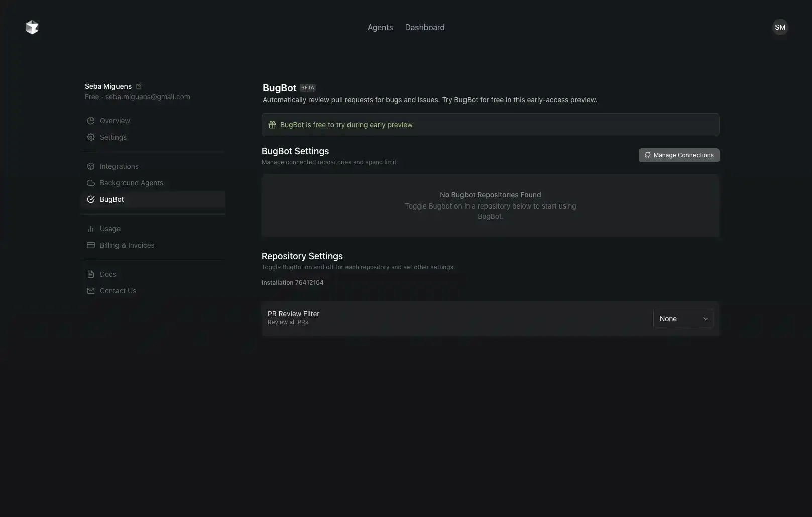Open the PR Review Filter None dropdown
This screenshot has height=517, width=812.
coord(683,319)
